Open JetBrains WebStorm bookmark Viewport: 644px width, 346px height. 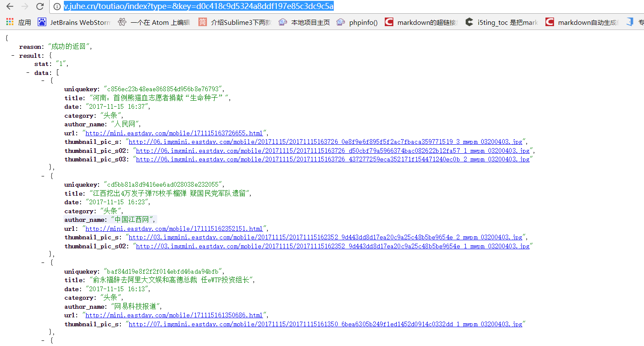coord(74,22)
